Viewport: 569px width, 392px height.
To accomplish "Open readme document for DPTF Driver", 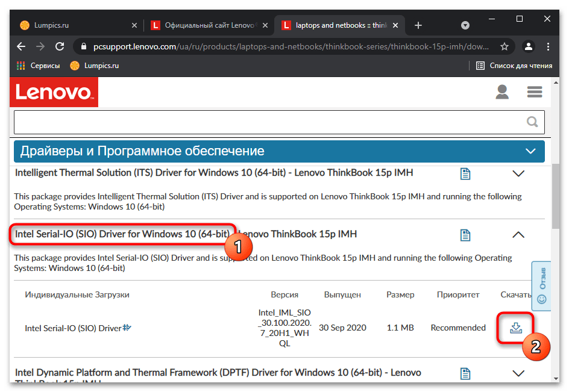I will coord(465,373).
